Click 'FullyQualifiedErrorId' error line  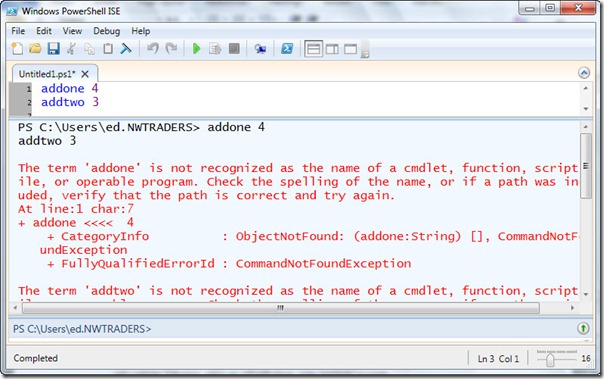click(x=229, y=264)
